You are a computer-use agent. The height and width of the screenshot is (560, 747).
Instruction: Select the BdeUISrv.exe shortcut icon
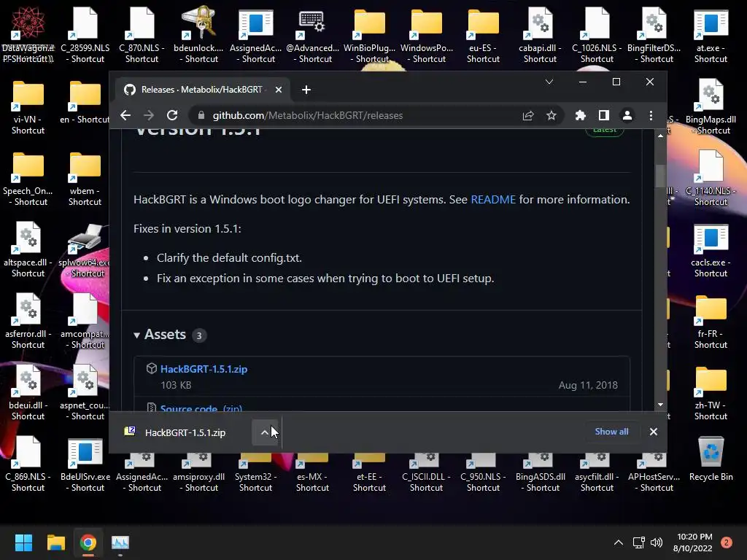[85, 464]
